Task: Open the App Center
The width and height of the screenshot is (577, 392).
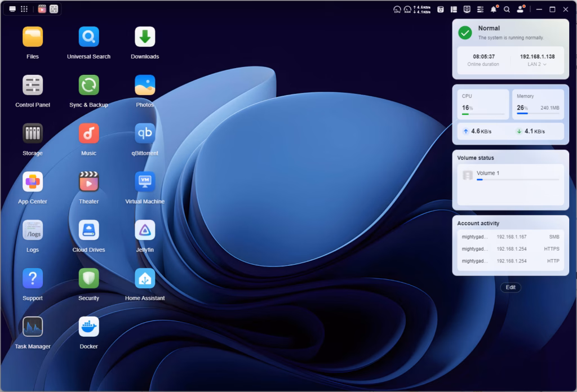Action: pyautogui.click(x=33, y=182)
